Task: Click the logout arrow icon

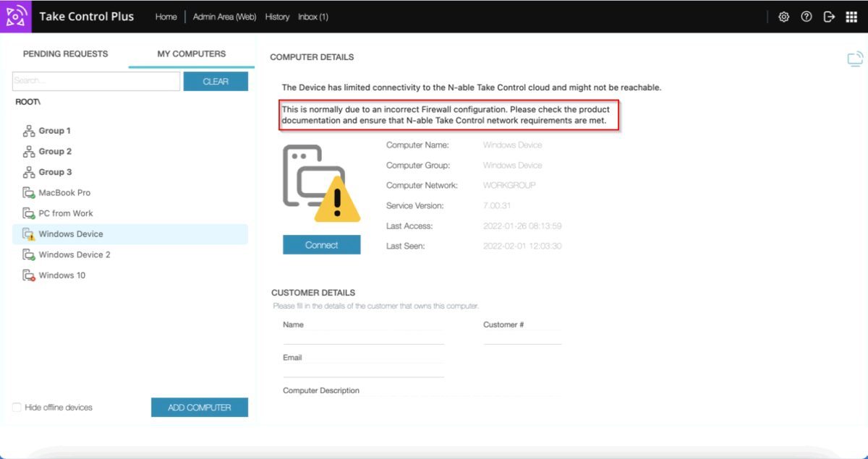Action: click(x=829, y=17)
